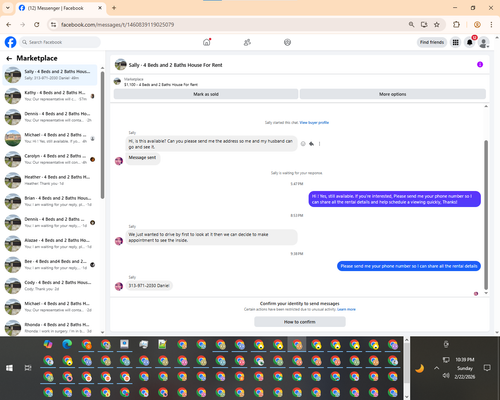The height and width of the screenshot is (400, 500).
Task: Open the Facebook menu grid icon
Action: (455, 42)
